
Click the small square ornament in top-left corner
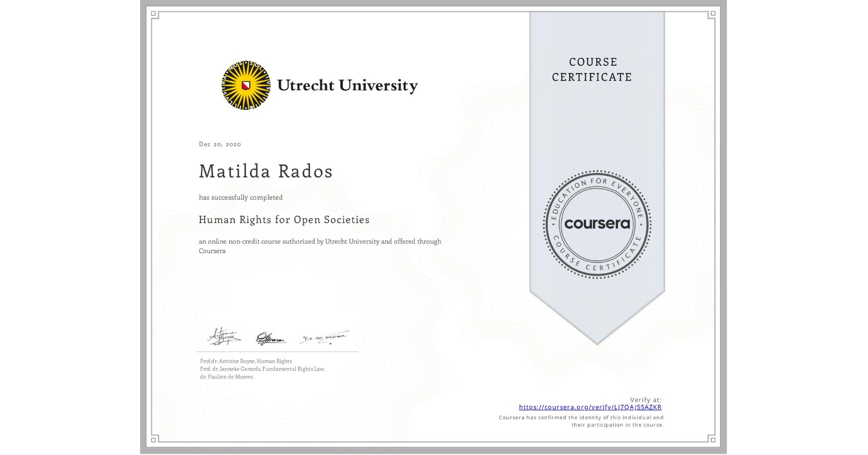(154, 12)
